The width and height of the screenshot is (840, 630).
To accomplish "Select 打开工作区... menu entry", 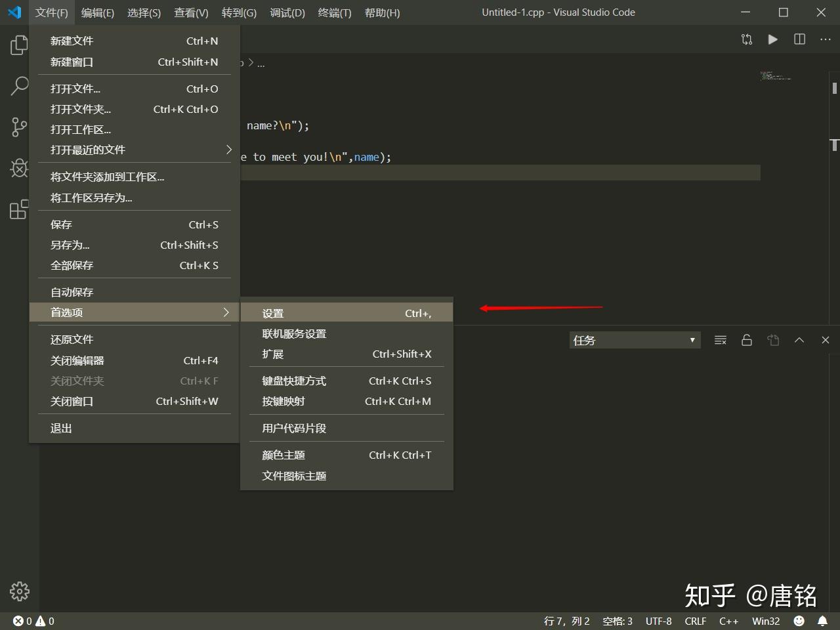I will point(135,129).
